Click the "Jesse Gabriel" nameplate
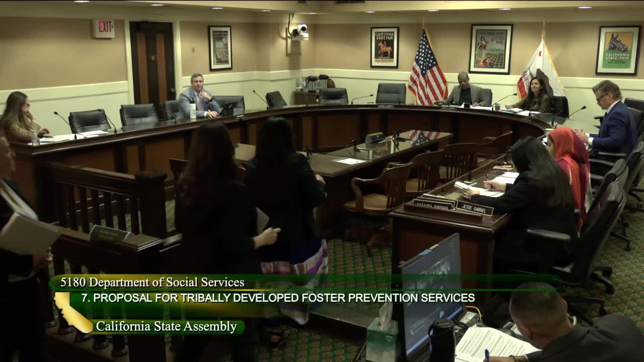 (474, 208)
